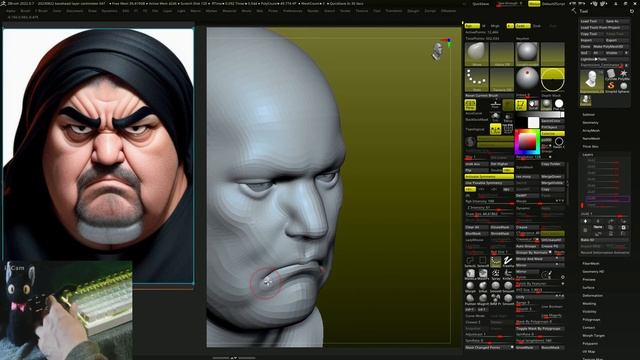Screen dimensions: 640x360
Task: Expand the Morph Target subpalette
Action: (x=593, y=336)
